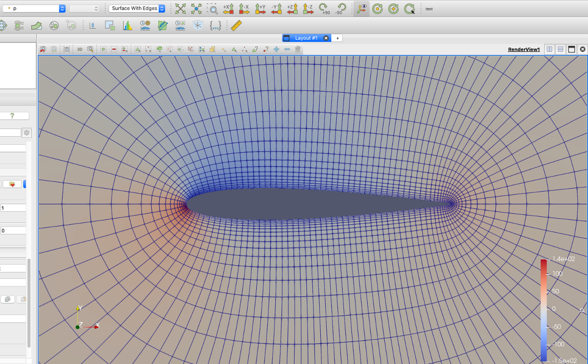The image size is (588, 364).
Task: Click the Select Block tool
Action: (x=202, y=49)
